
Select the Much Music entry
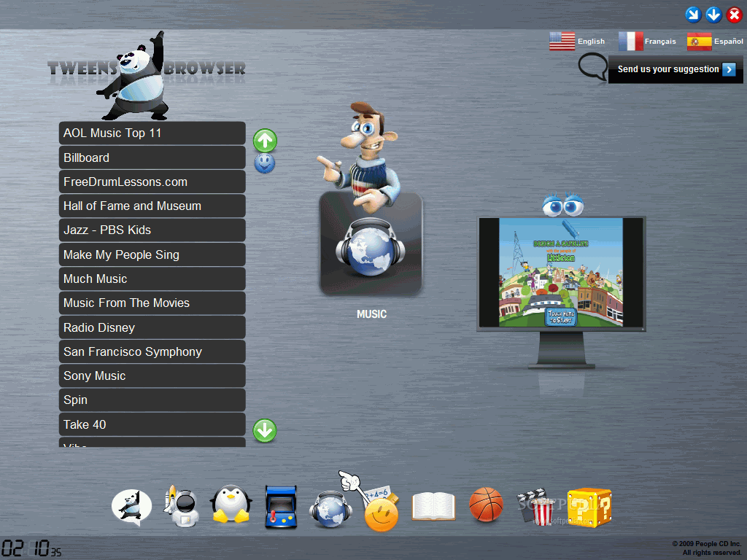[152, 279]
